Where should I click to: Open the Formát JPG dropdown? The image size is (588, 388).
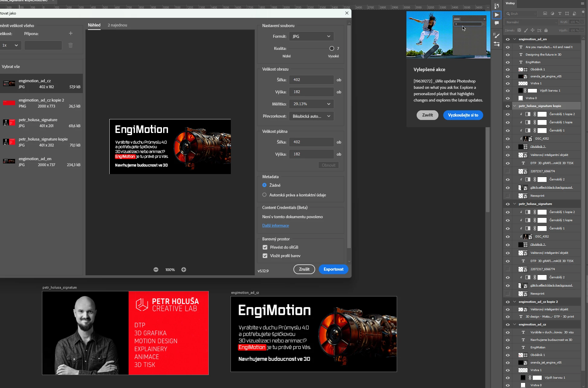coord(311,36)
